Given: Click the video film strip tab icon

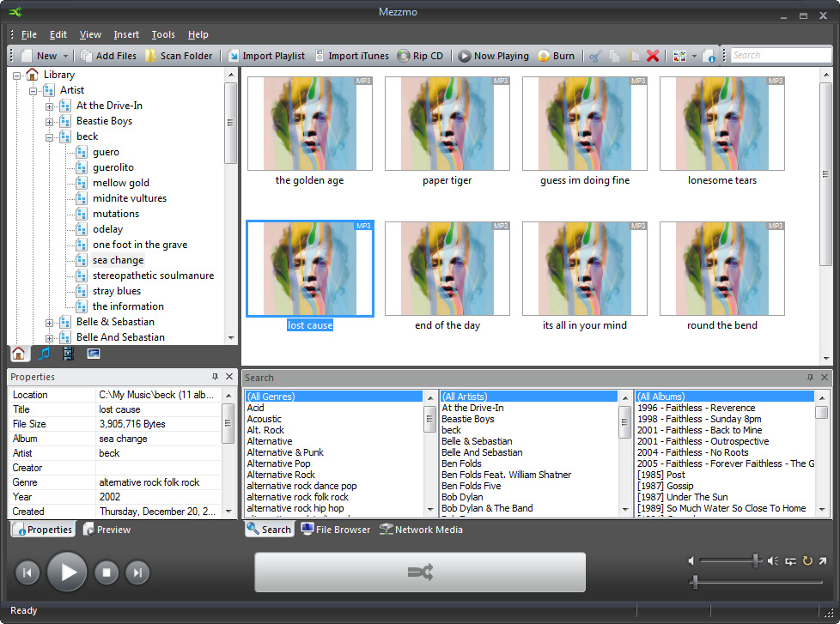Looking at the screenshot, I should pos(69,354).
